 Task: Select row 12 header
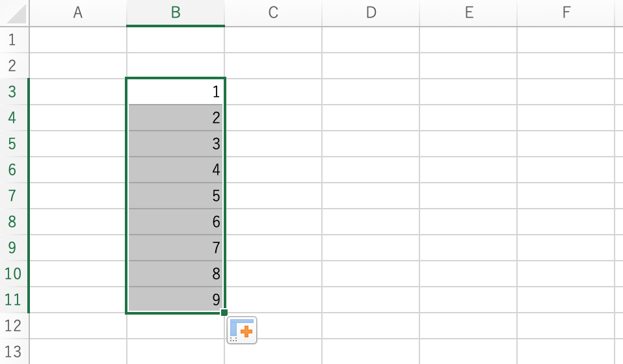coord(13,326)
